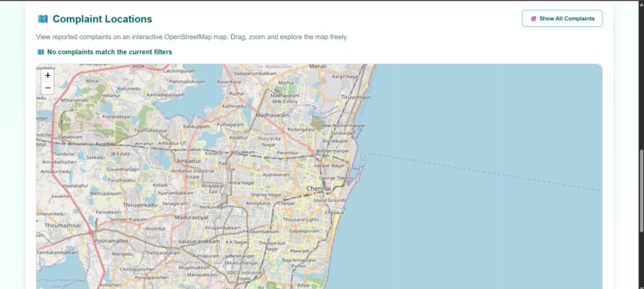Click the Kodungaiyur label on the map
Screen dimensions: 644x289
pyautogui.click(x=301, y=129)
